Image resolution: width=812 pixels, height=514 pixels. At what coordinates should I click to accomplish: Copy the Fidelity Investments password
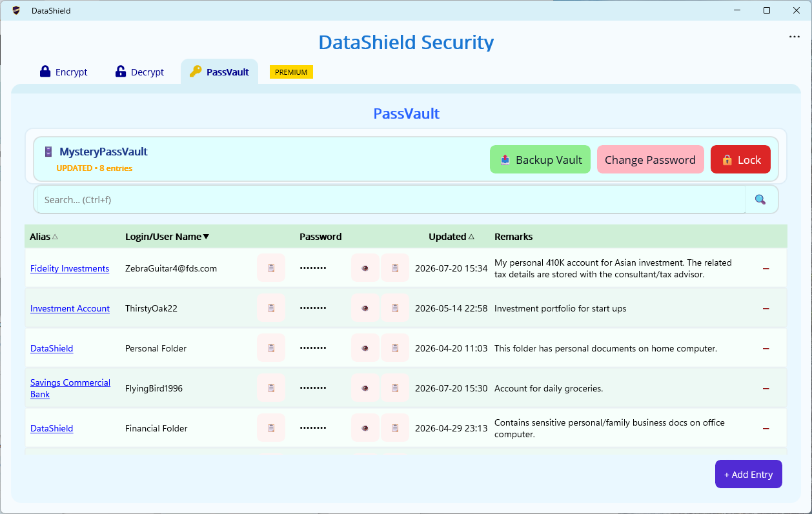click(x=395, y=268)
